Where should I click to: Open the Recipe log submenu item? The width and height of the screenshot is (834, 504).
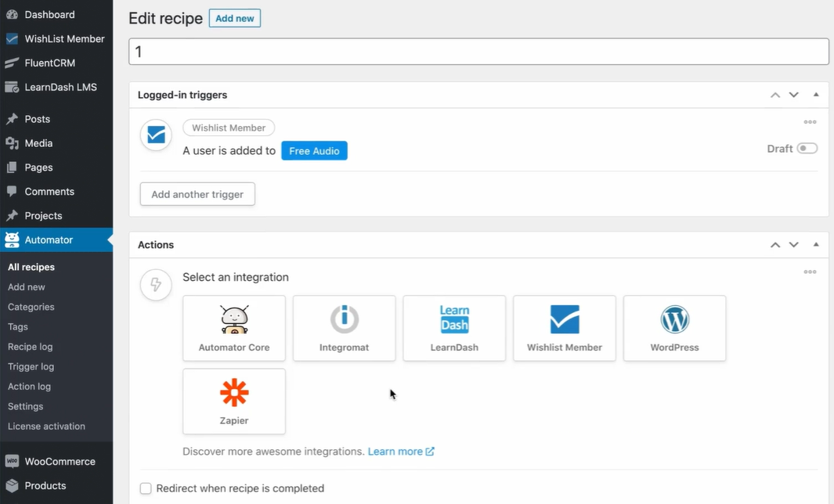click(31, 347)
